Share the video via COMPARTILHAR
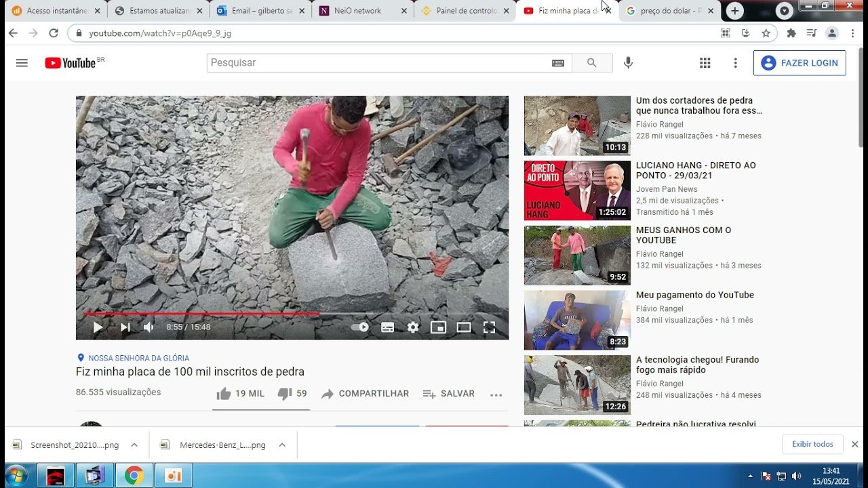This screenshot has width=868, height=488. (x=365, y=394)
